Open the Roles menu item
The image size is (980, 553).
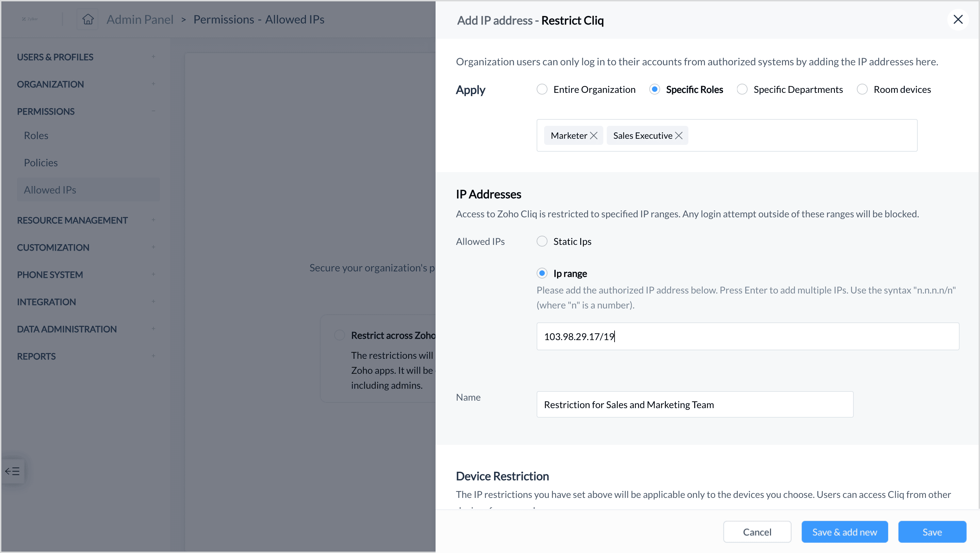coord(36,135)
